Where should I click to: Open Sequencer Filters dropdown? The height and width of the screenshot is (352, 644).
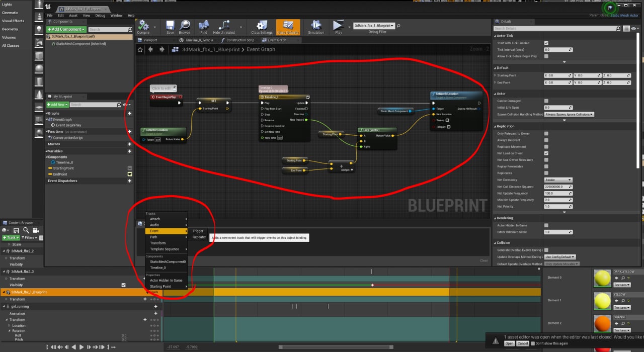point(30,238)
